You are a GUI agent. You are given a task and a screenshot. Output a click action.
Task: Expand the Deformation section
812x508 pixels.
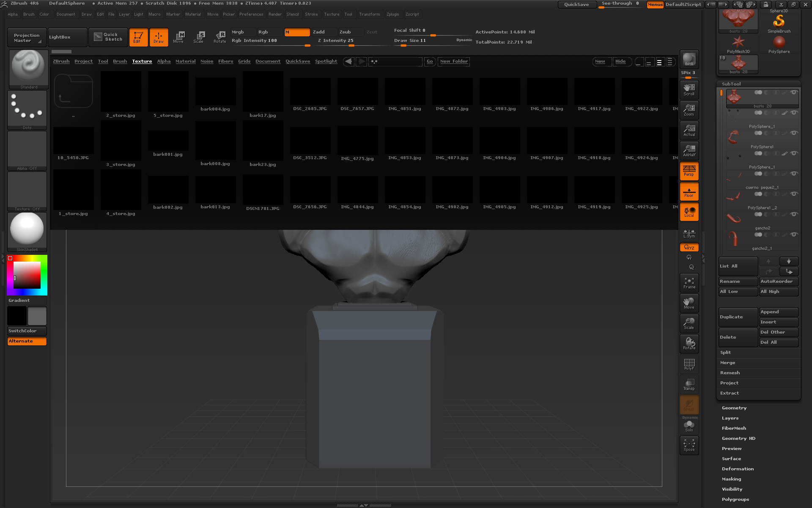click(x=738, y=469)
